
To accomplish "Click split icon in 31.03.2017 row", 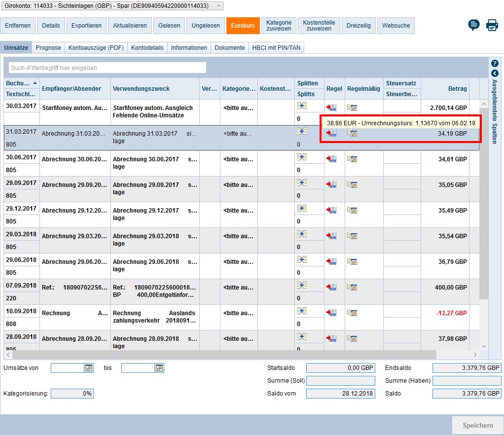I will click(301, 131).
